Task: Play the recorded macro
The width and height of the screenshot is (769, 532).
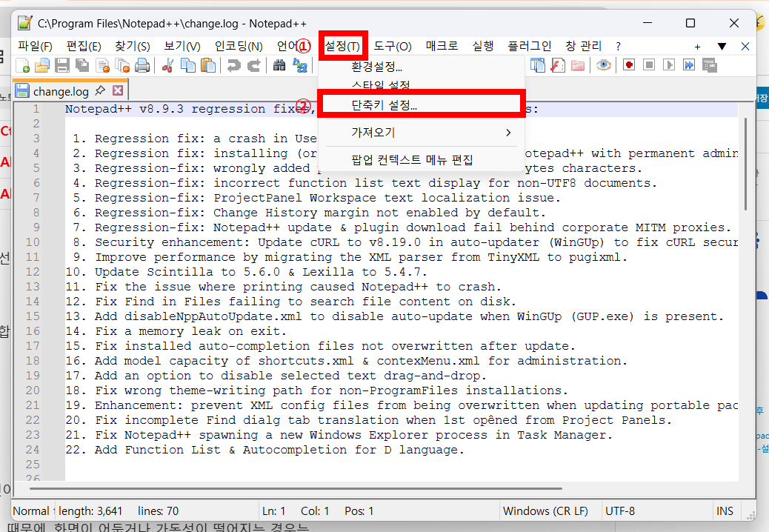Action: (669, 64)
